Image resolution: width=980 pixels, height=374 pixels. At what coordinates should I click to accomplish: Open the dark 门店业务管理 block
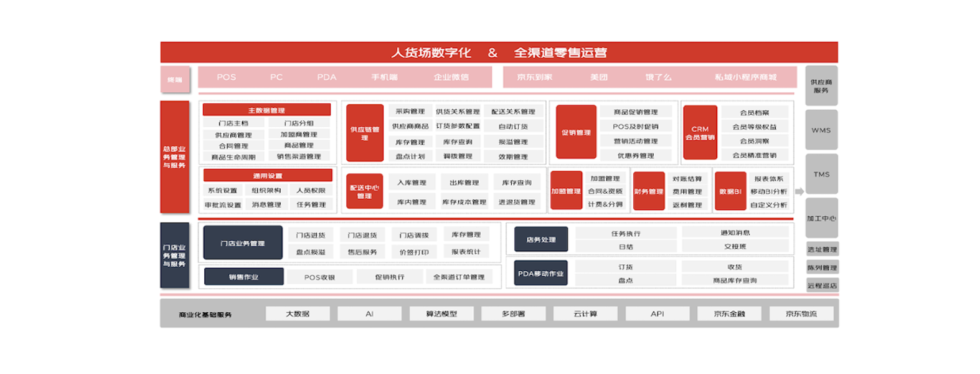(243, 243)
